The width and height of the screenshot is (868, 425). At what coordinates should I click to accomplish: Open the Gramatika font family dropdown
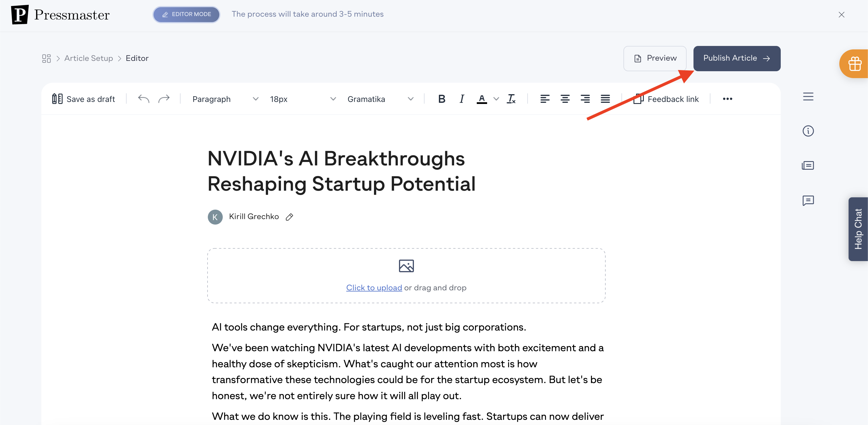tap(380, 99)
